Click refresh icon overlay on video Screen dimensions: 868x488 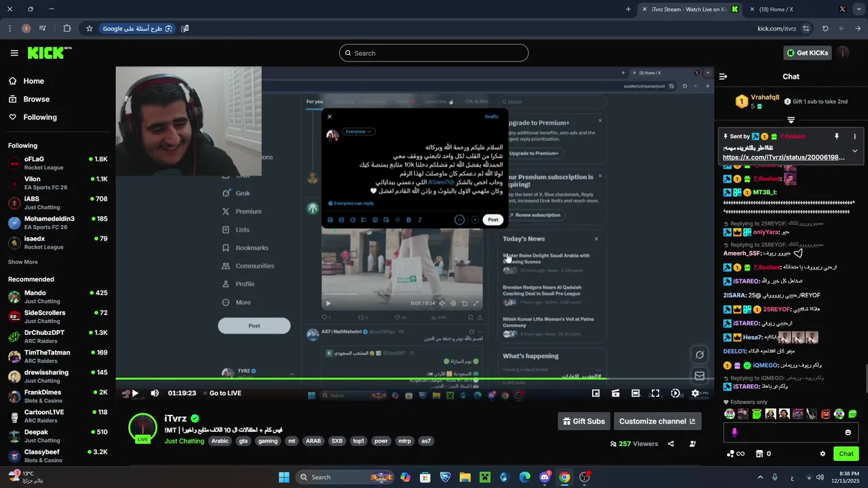(699, 354)
